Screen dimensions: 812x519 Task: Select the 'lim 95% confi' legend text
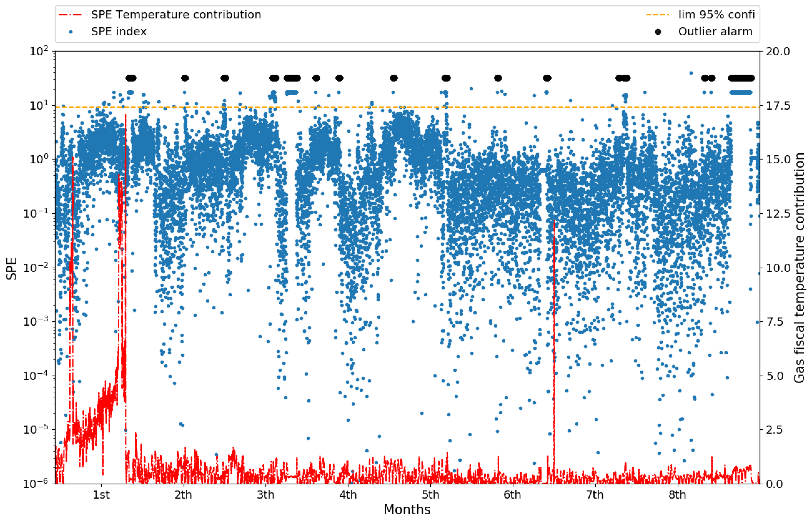(717, 15)
